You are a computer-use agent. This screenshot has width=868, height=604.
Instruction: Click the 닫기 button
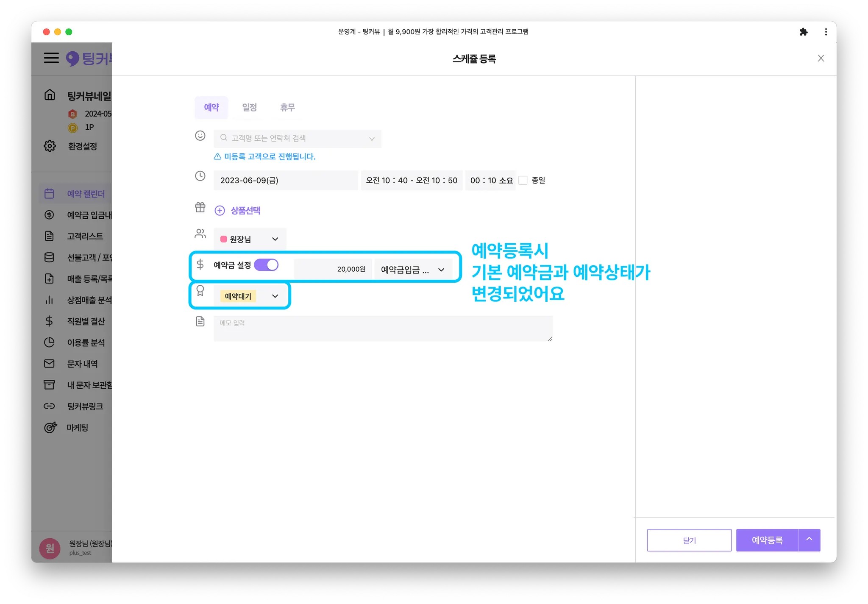(689, 540)
